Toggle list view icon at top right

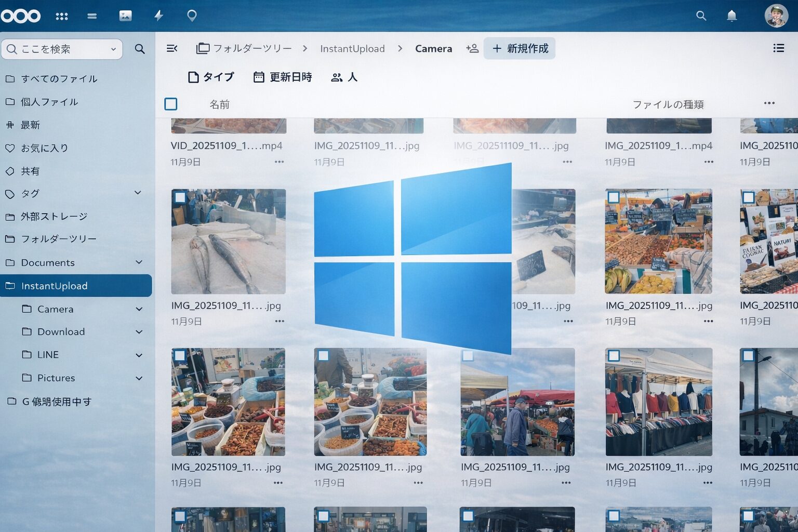click(x=778, y=48)
